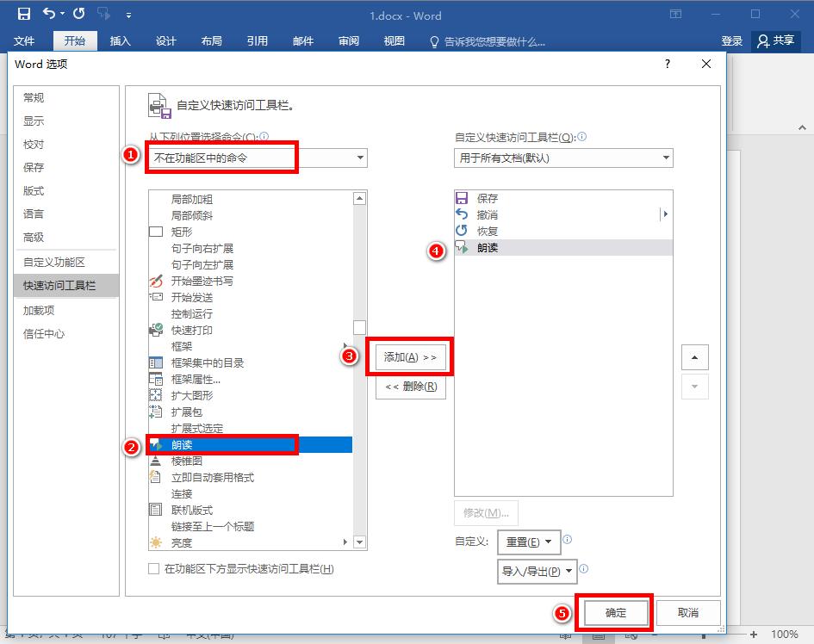
Task: Open the 审阅 ribbon tab
Action: pyautogui.click(x=348, y=40)
